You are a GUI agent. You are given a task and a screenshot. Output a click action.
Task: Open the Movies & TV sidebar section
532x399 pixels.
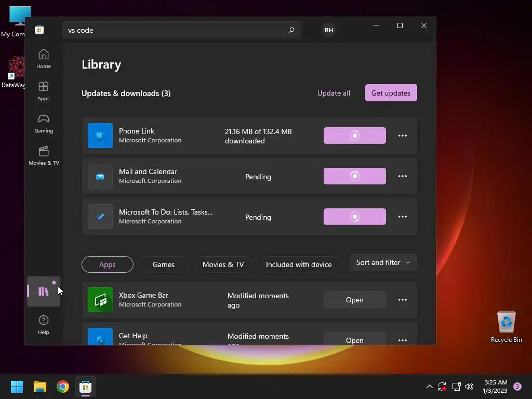(44, 155)
